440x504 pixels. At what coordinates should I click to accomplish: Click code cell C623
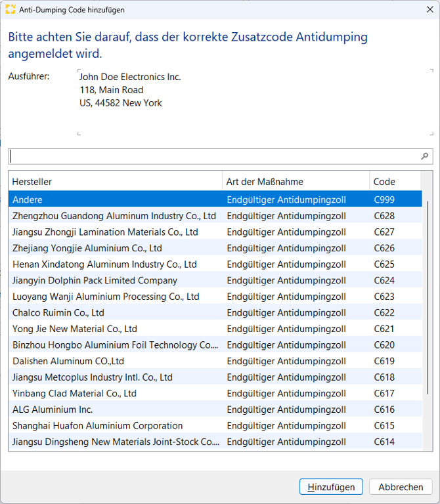pos(384,297)
